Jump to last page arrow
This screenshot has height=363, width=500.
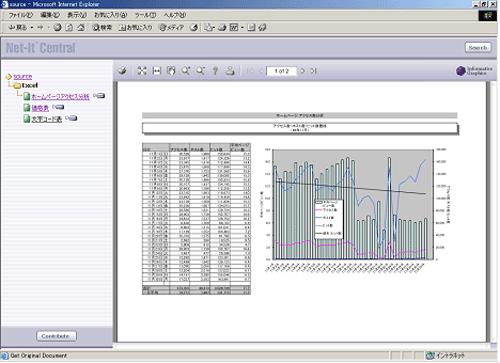click(313, 71)
